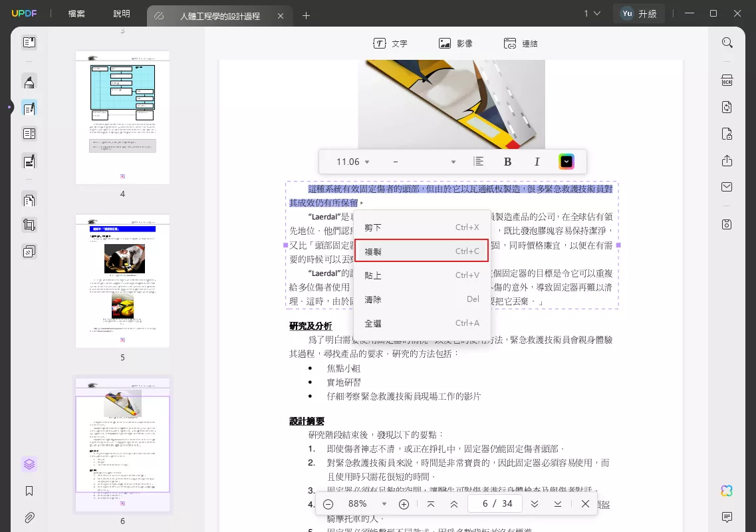Image resolution: width=756 pixels, height=532 pixels.
Task: Open the 檔案 menu
Action: tap(76, 13)
